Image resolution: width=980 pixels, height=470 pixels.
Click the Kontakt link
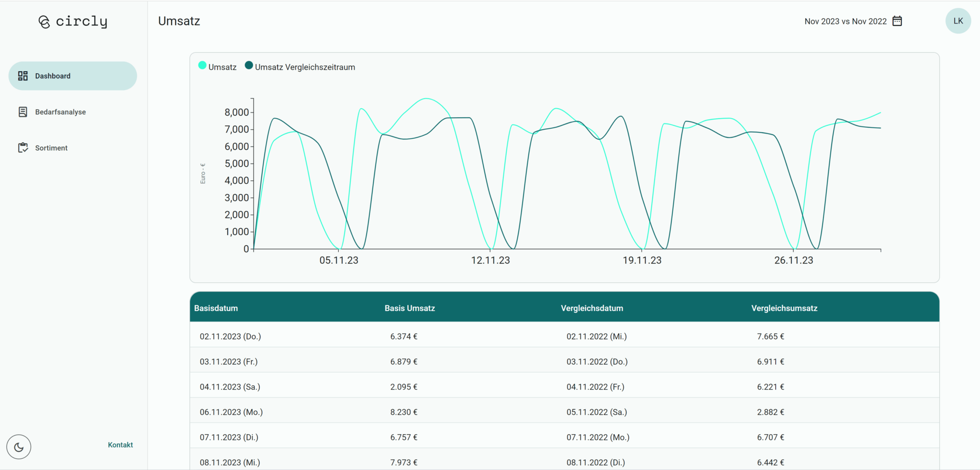click(120, 445)
